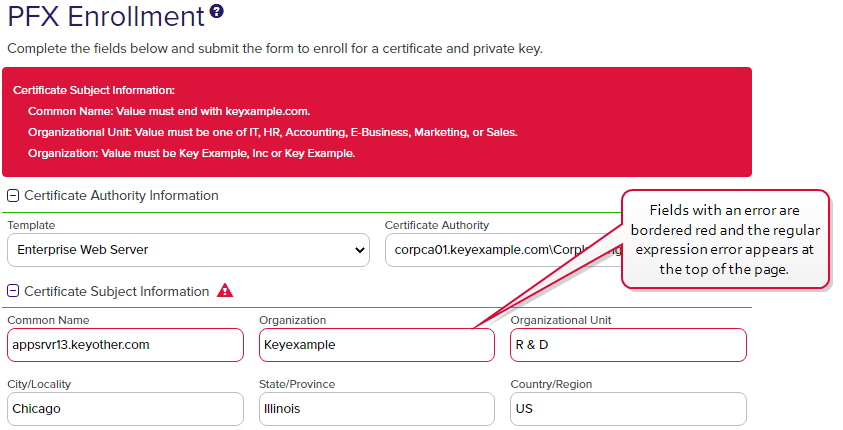
Task: Click the Common Name error message
Action: pyautogui.click(x=169, y=111)
